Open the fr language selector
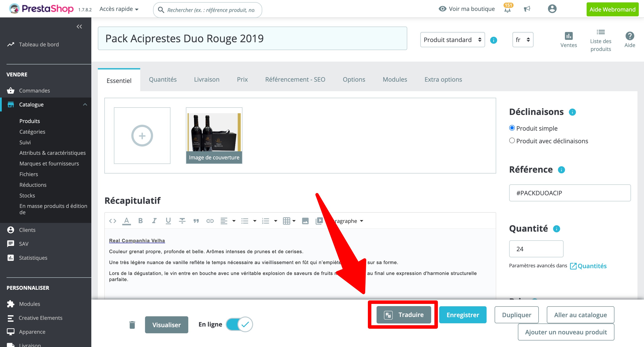The width and height of the screenshot is (644, 347). [522, 40]
